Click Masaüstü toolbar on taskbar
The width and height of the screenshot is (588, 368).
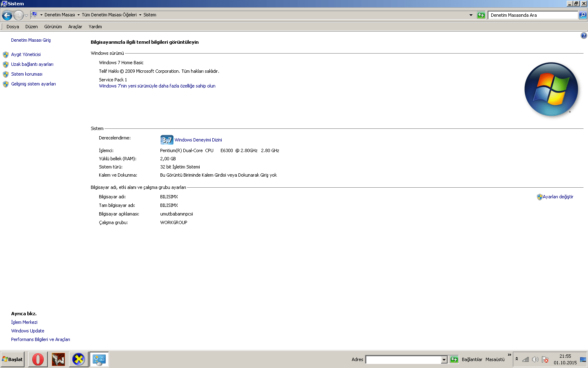(495, 359)
